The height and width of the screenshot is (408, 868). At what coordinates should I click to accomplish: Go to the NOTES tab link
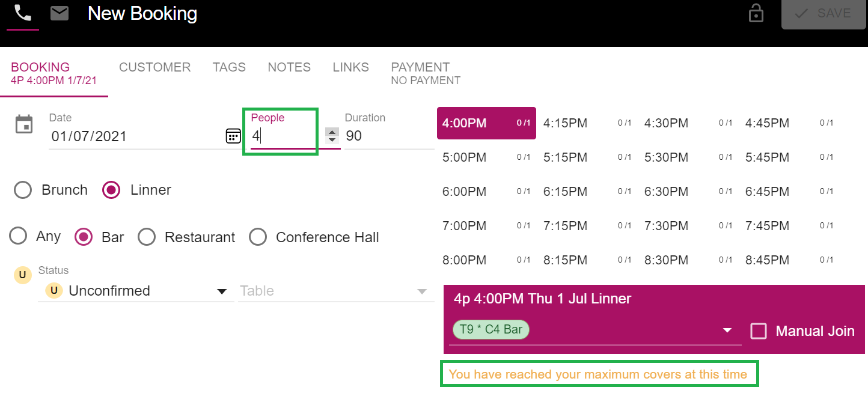(289, 67)
